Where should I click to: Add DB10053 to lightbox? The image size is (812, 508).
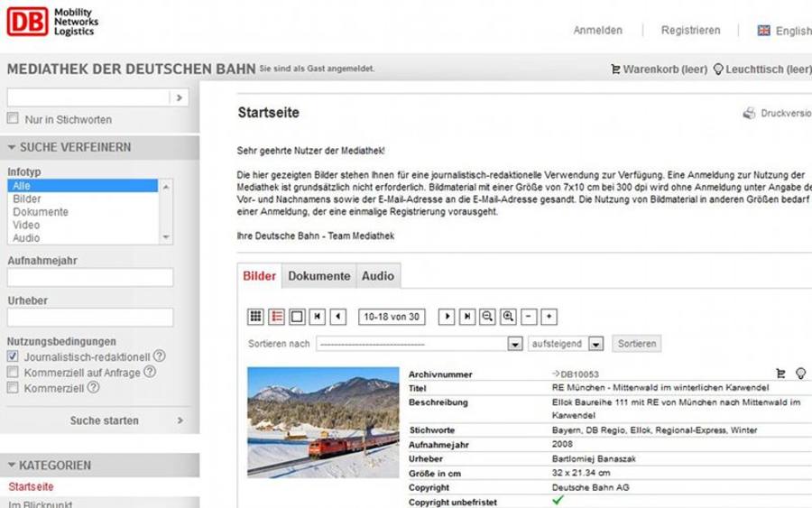800,374
